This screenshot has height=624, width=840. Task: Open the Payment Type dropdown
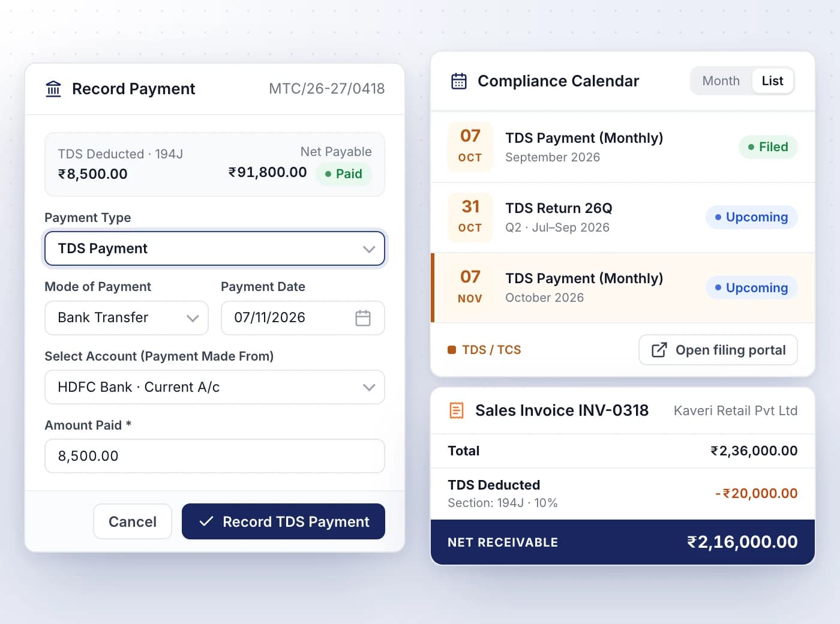tap(215, 248)
